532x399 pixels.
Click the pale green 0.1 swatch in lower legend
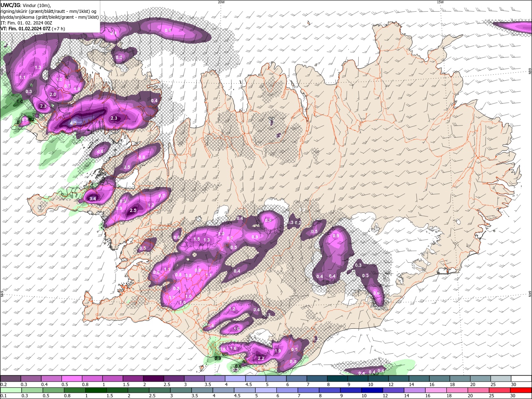tap(10, 390)
